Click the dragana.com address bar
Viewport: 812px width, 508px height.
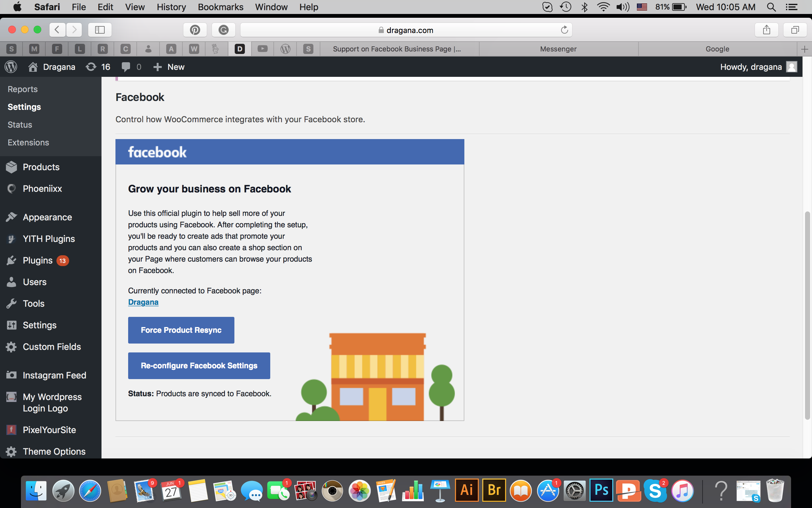click(x=406, y=30)
